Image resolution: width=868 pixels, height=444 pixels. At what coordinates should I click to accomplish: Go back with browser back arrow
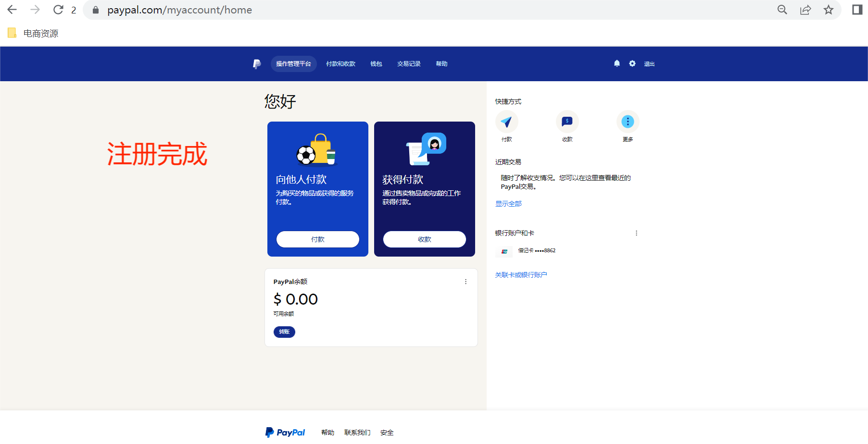tap(12, 10)
